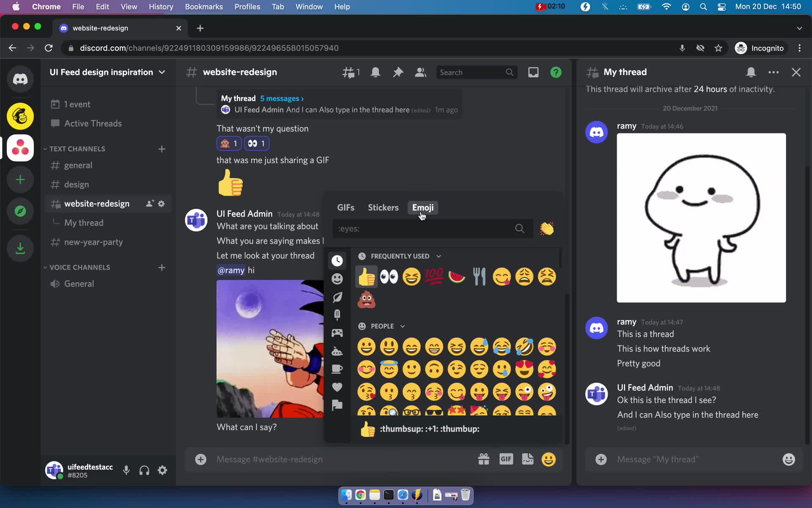The height and width of the screenshot is (508, 812).
Task: Open Profiles menu in menu bar
Action: 247,7
